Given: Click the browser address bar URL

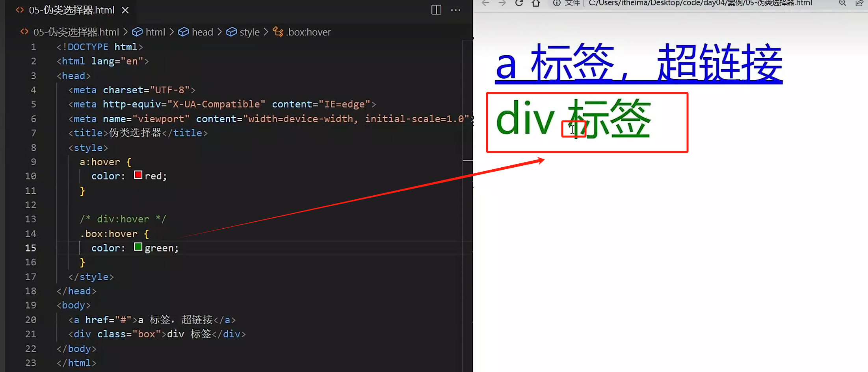Looking at the screenshot, I should 700,3.
